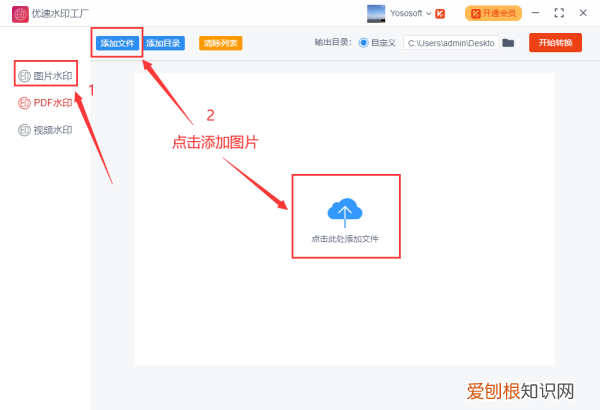Open the output folder browse icon
600x410 pixels.
coord(508,43)
